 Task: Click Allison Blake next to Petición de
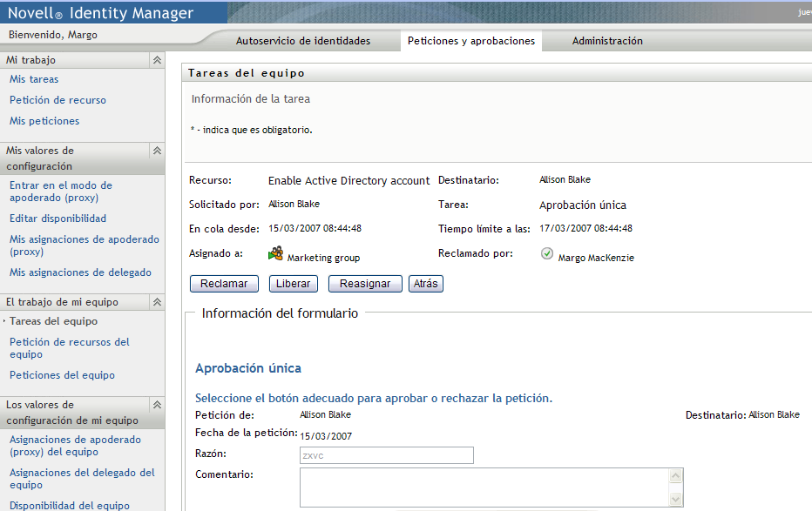click(325, 414)
